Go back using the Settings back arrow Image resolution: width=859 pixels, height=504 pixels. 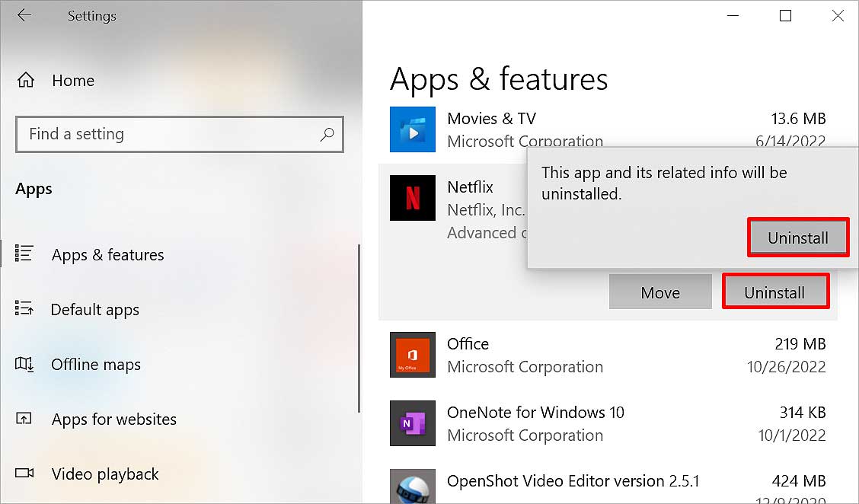click(24, 15)
